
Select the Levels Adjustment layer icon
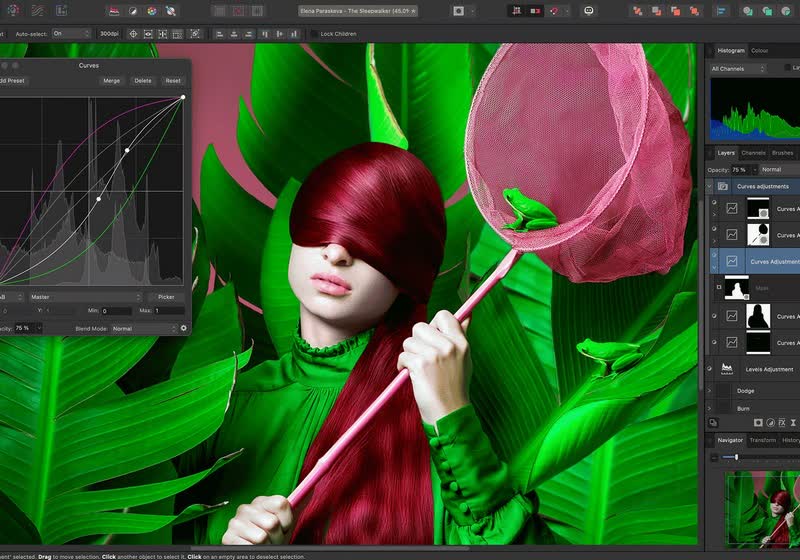point(728,369)
